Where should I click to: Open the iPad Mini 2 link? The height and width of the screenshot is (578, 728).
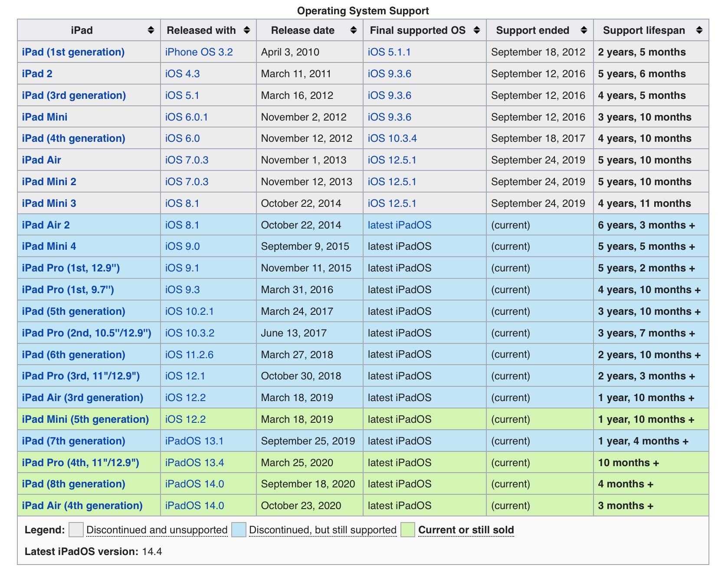point(49,182)
